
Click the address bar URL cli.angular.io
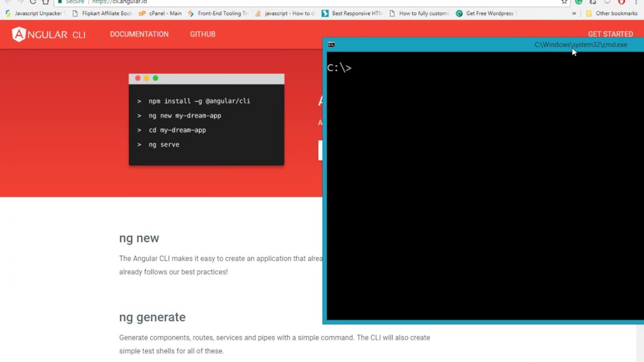click(120, 2)
